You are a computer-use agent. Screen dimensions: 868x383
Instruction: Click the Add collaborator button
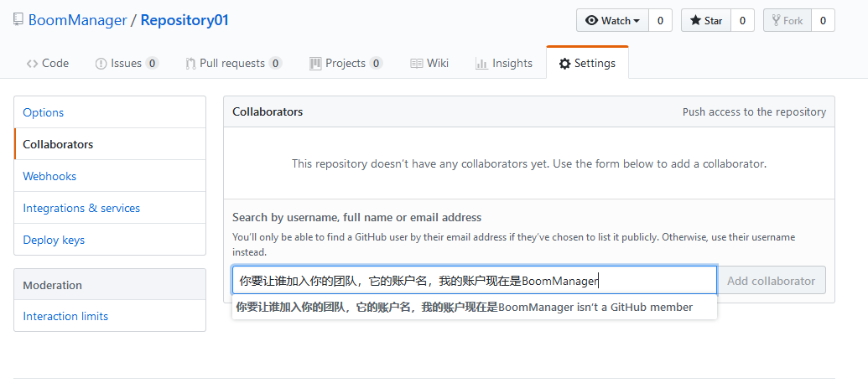771,280
